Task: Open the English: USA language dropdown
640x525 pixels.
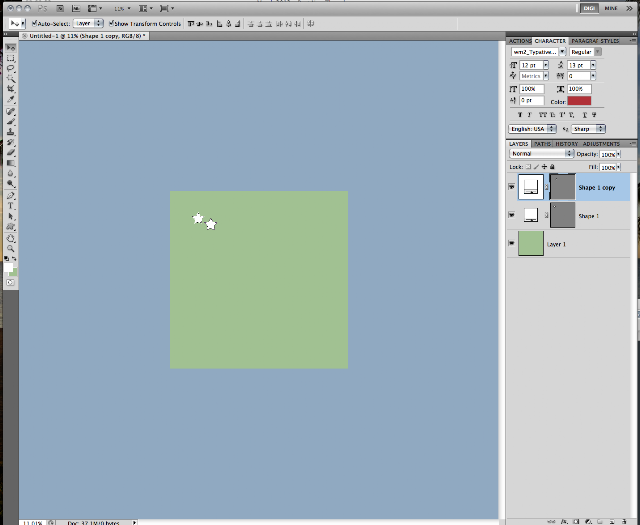Action: 533,129
